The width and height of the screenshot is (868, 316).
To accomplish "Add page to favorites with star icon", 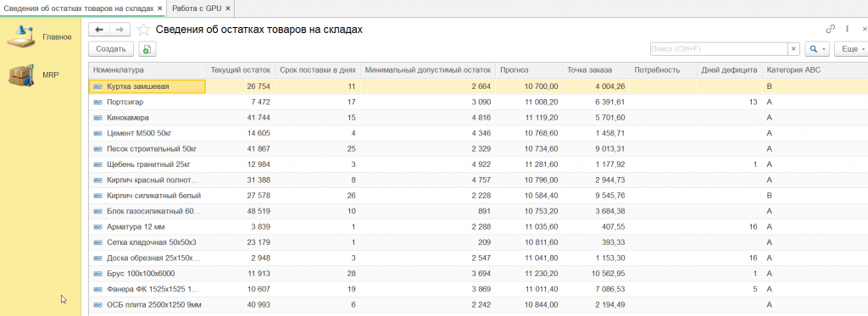I will coord(142,30).
